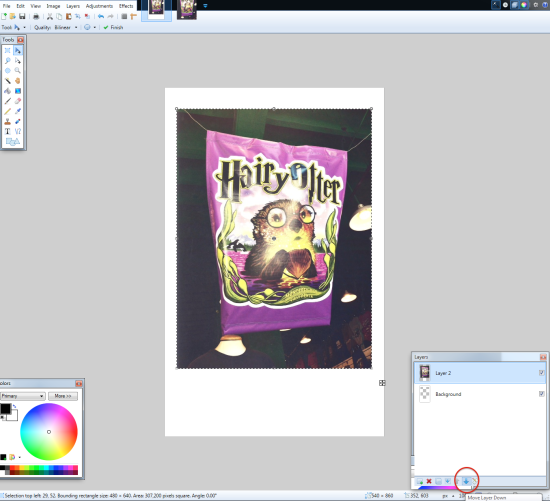Toggle the rulers toolbar icon

point(133,16)
